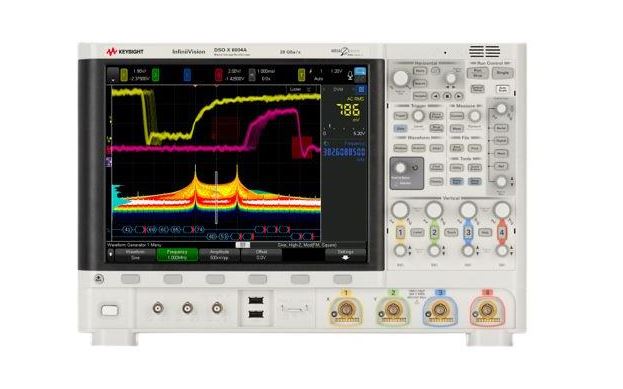Push the Run/Stop key
This screenshot has height=389, width=623.
point(478,73)
